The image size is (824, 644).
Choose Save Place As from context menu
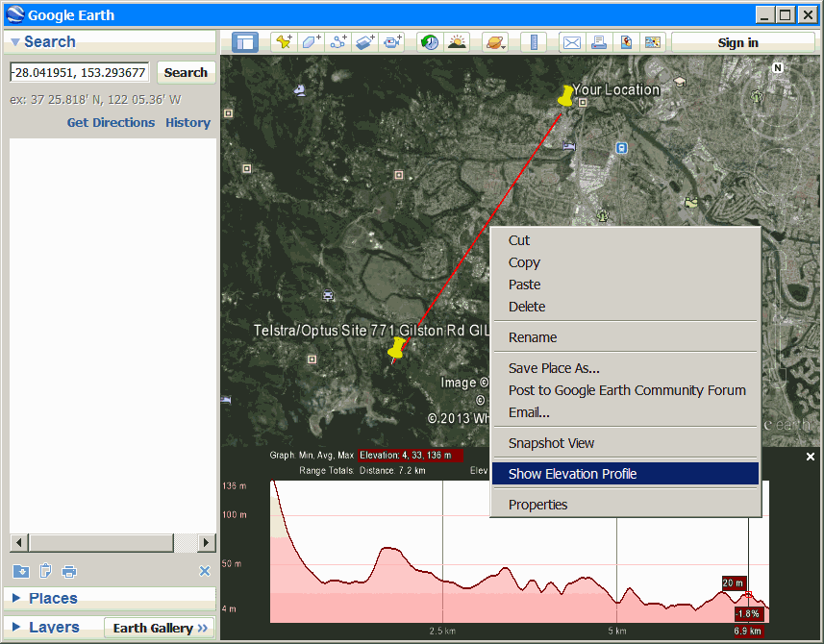pos(554,368)
